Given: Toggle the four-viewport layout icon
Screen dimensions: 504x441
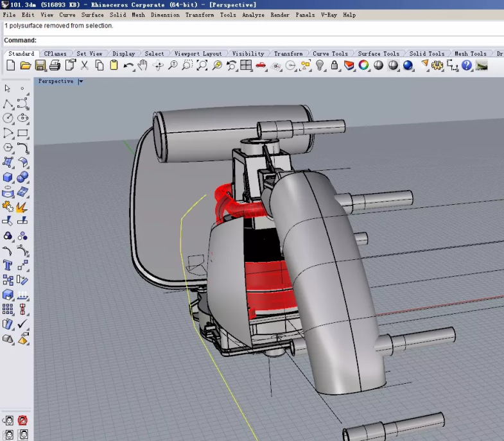Looking at the screenshot, I should click(x=246, y=65).
